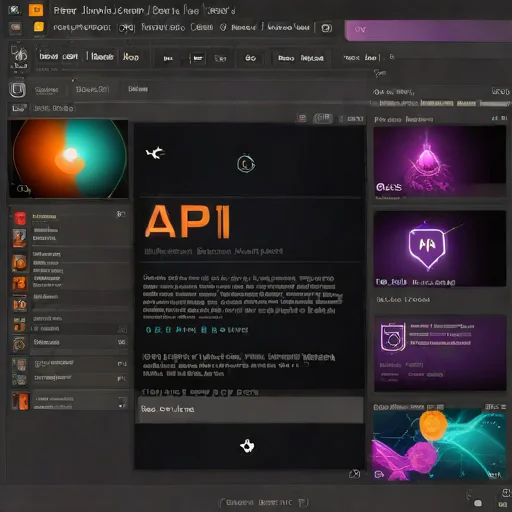Select the red icon at top of left list

click(20, 218)
